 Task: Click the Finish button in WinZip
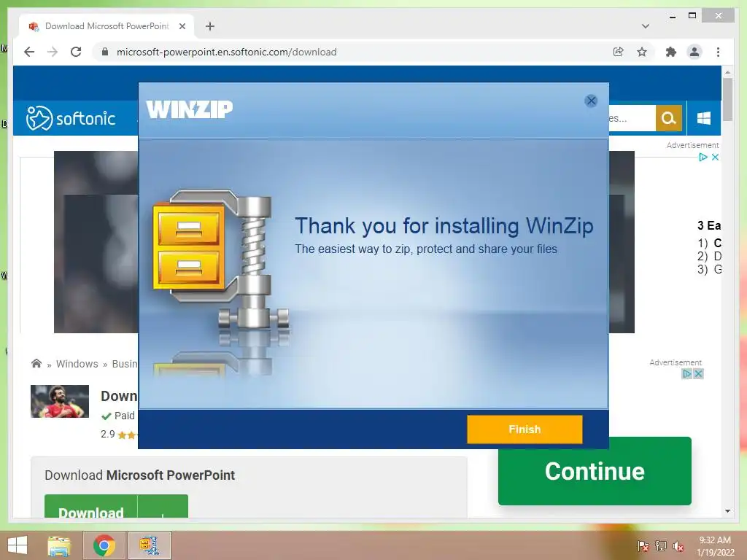(525, 429)
